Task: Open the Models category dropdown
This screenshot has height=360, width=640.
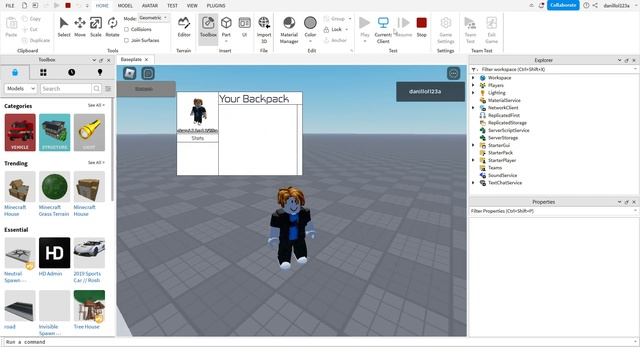Action: click(x=20, y=89)
